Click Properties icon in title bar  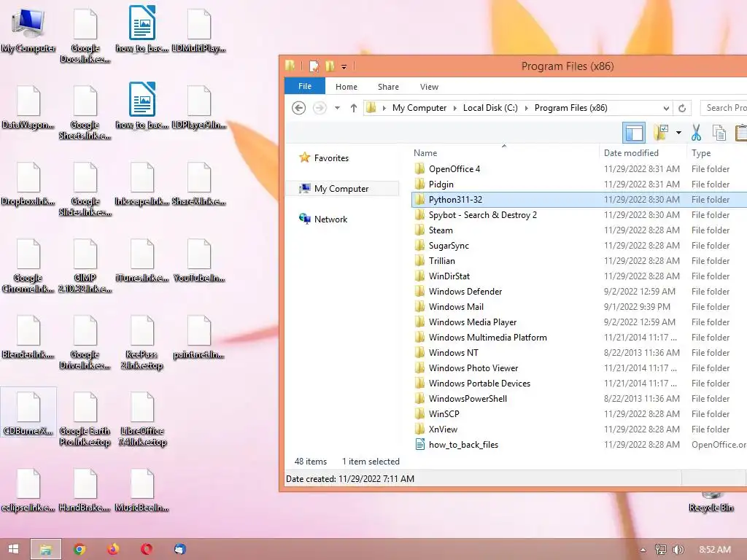314,66
